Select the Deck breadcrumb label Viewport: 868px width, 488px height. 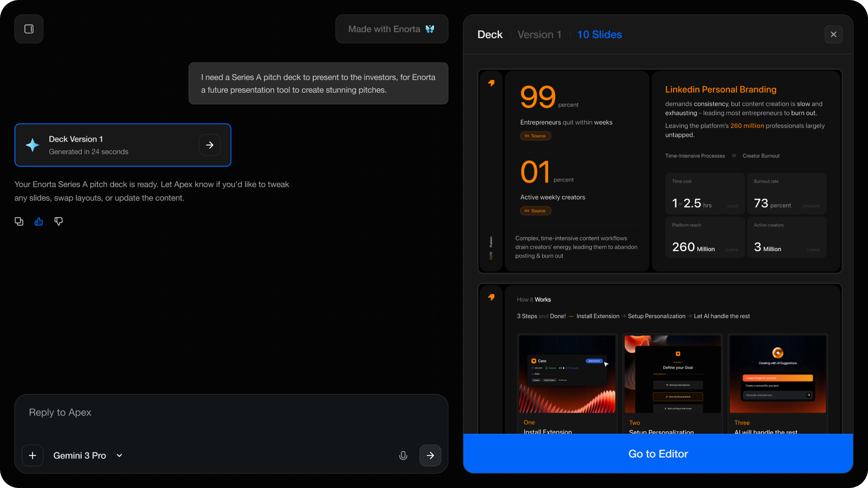tap(490, 34)
